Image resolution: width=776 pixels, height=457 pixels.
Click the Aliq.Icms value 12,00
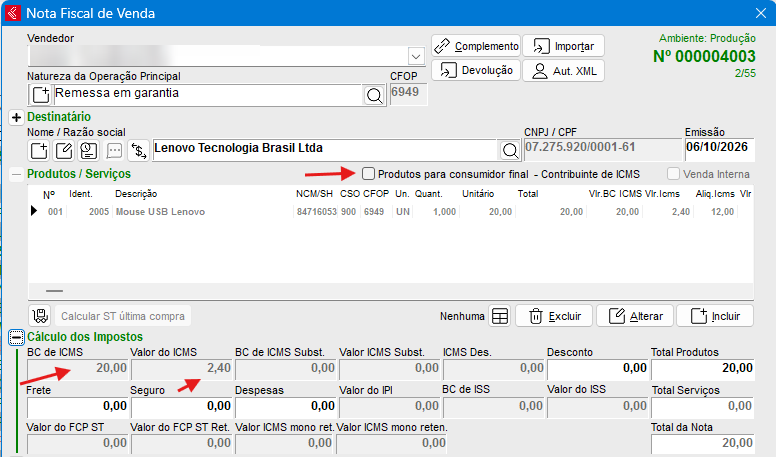tap(722, 211)
